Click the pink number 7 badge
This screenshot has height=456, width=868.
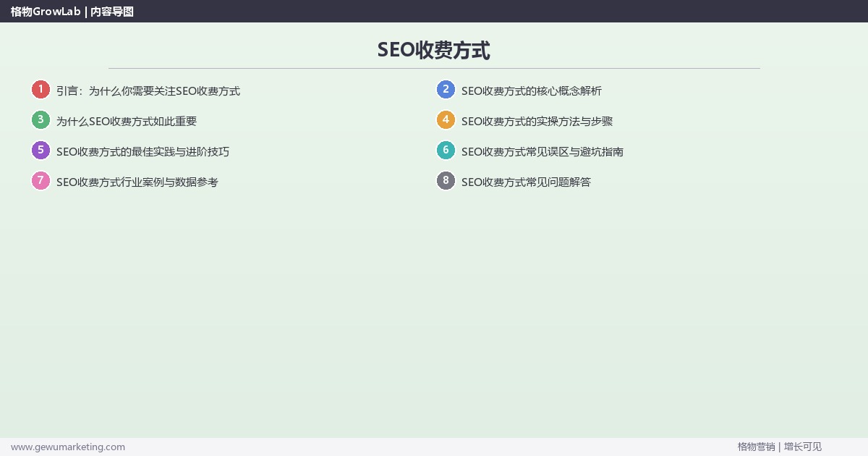41,181
